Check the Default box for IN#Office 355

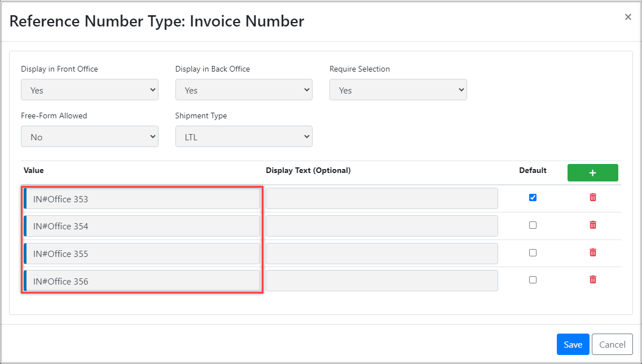533,253
